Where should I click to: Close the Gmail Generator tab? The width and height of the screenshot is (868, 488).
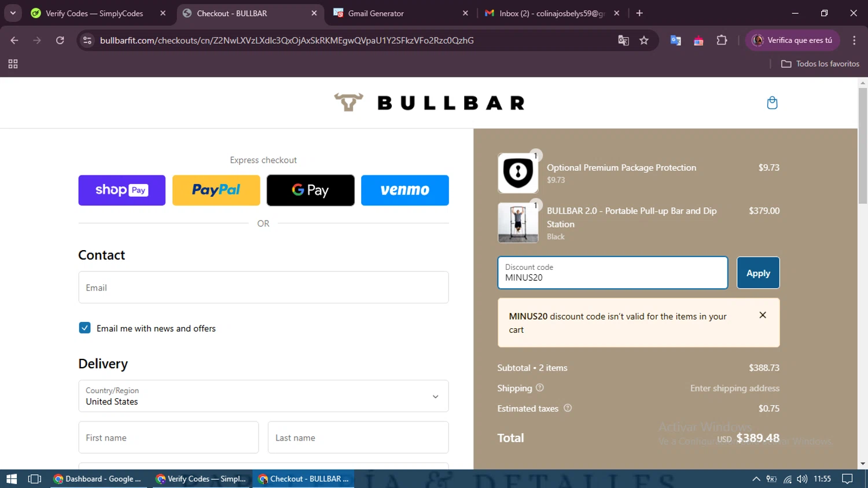coord(465,13)
